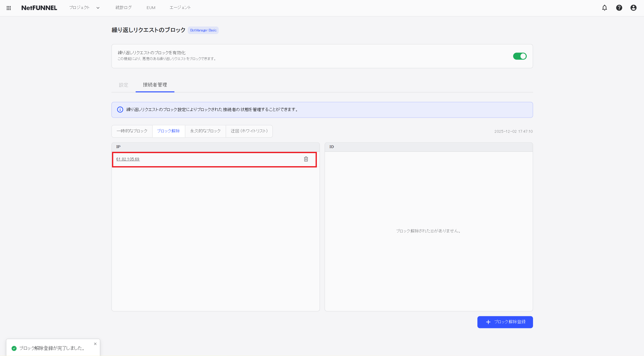The height and width of the screenshot is (356, 644).
Task: Click the NetFUNNEL logo
Action: click(39, 8)
